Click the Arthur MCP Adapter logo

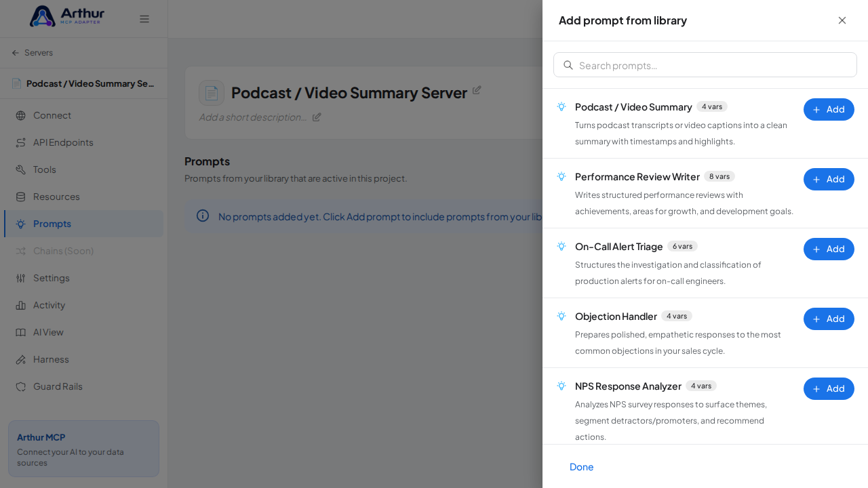click(67, 16)
